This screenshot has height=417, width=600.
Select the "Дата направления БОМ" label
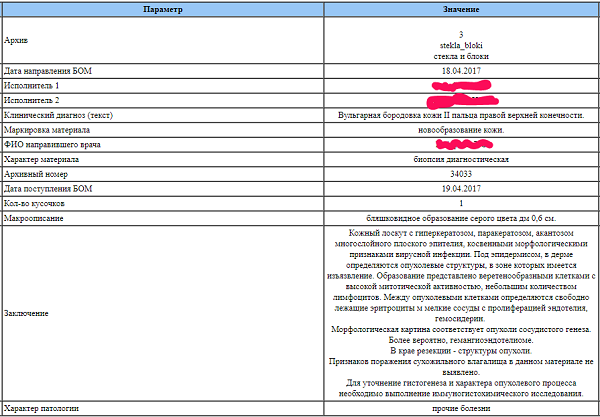tap(48, 71)
